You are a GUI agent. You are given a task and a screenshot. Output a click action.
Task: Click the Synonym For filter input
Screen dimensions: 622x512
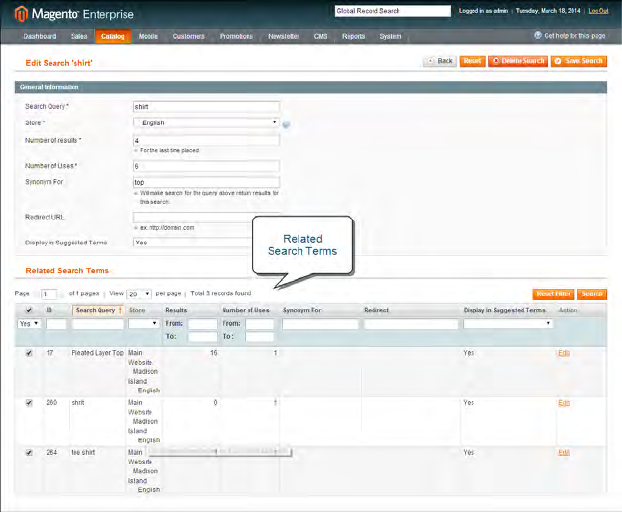[320, 324]
